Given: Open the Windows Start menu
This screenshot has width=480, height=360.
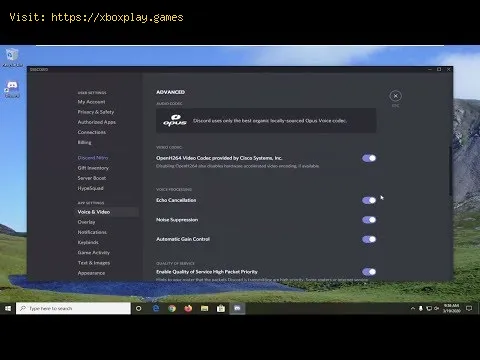Looking at the screenshot, I should (8, 309).
